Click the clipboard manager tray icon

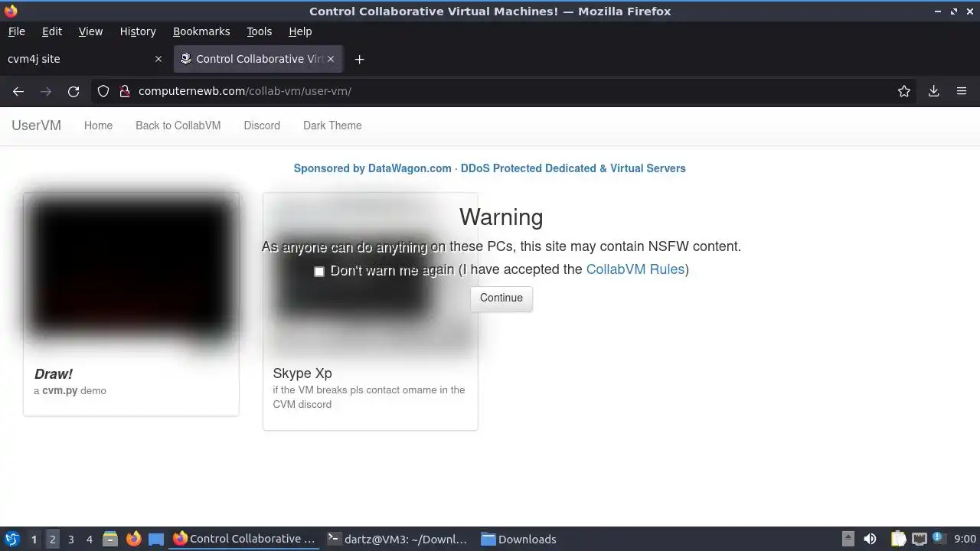pyautogui.click(x=899, y=539)
